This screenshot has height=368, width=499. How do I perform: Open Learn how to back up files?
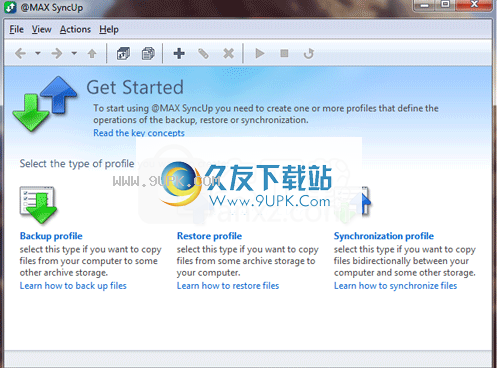coord(73,286)
